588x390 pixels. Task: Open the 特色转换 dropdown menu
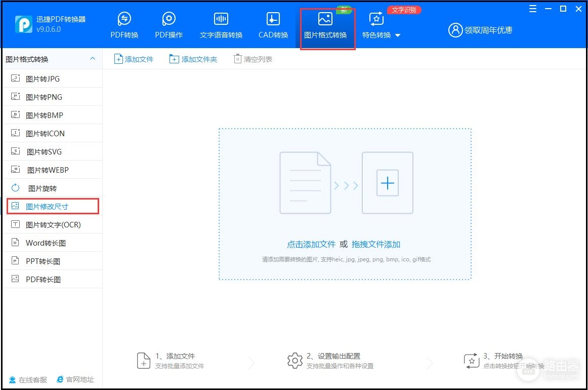click(x=381, y=35)
